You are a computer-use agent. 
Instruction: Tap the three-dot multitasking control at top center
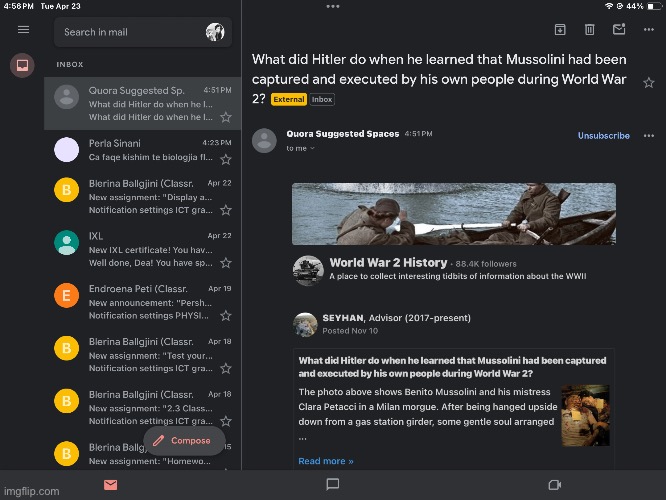[x=333, y=6]
